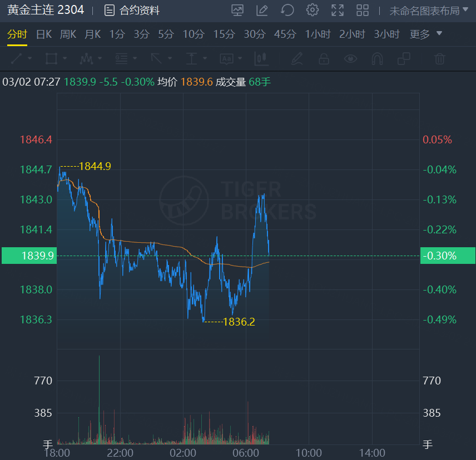
Task: Open 合约资料 contract details
Action: [x=132, y=11]
